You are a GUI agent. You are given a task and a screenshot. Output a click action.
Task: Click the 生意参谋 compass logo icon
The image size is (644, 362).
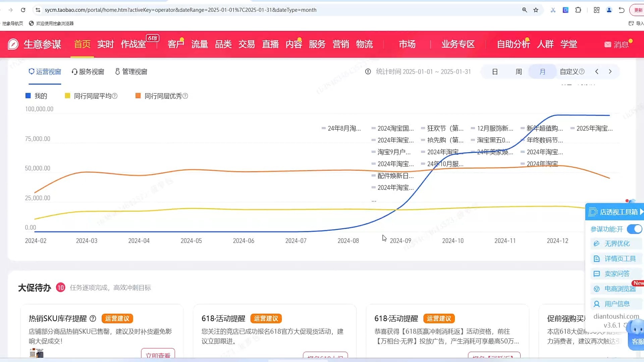pos(13,44)
